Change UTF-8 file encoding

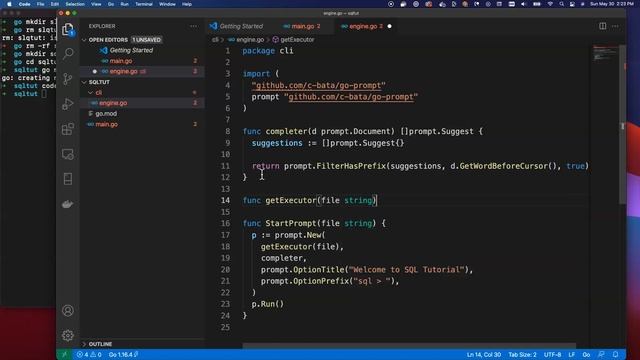(x=553, y=355)
